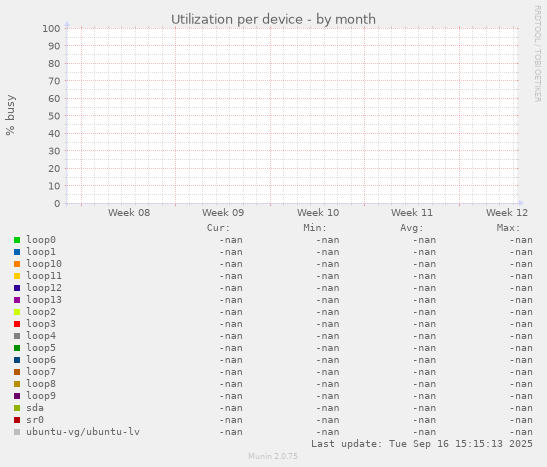547x467 pixels.
Task: Click the mustard loop8 legend swatch
Action: (x=17, y=384)
